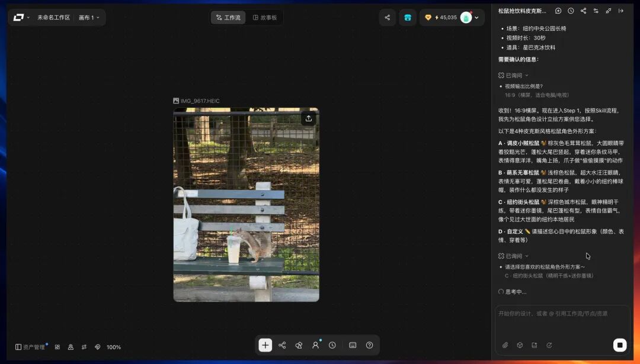Expand the first 已询问 section about video ratio

(x=513, y=75)
